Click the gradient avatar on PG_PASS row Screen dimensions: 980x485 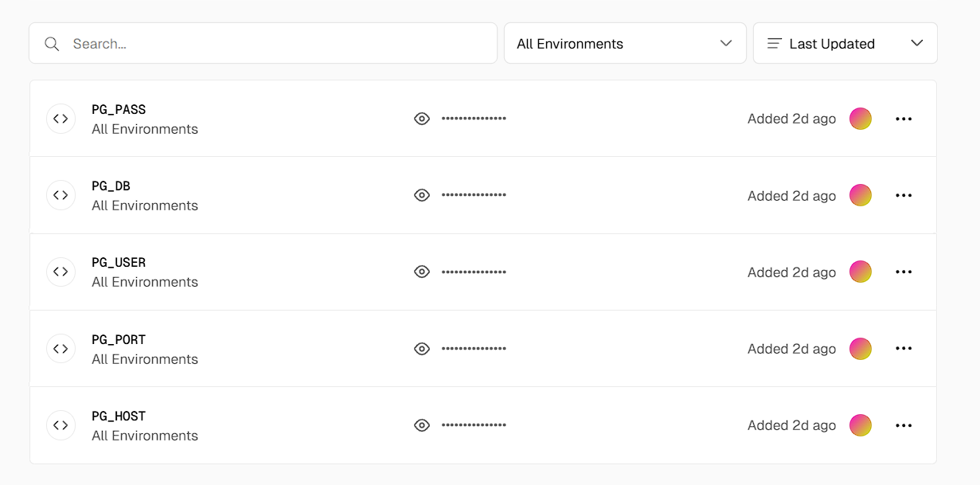[861, 119]
